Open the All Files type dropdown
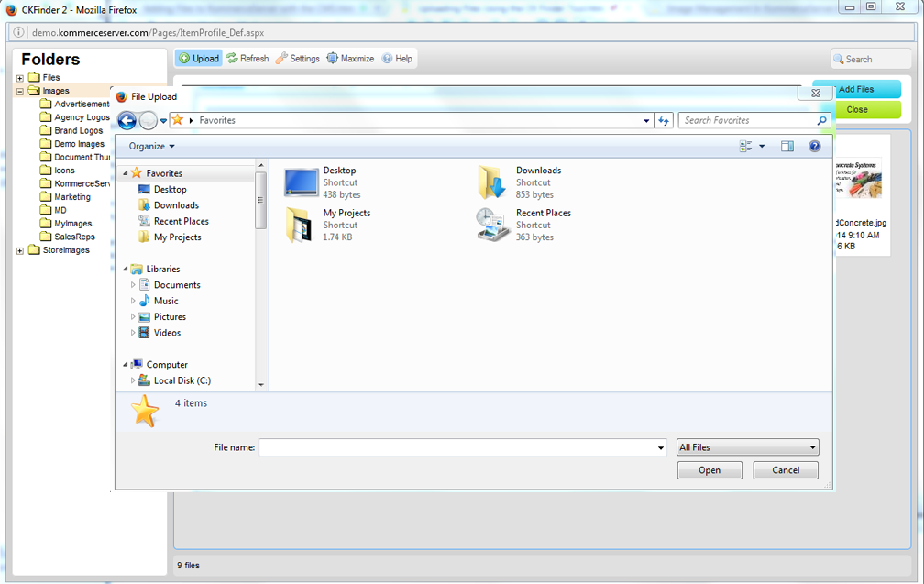This screenshot has height=584, width=924. point(747,447)
